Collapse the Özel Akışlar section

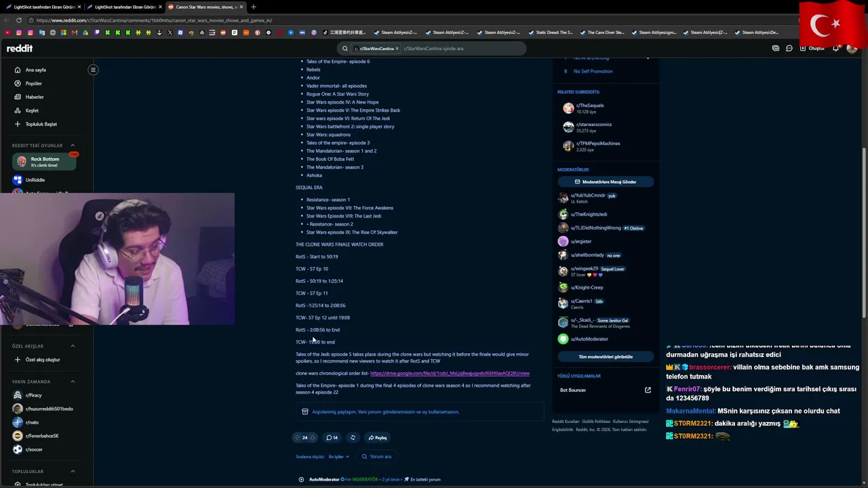click(73, 346)
